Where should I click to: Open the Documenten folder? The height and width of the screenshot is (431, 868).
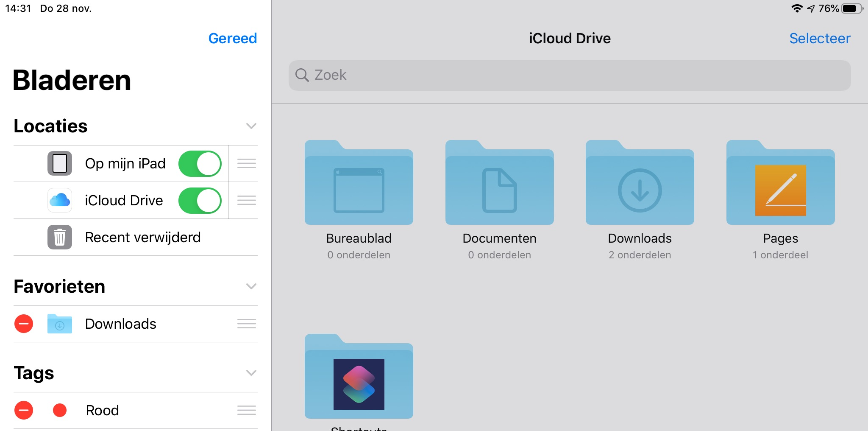coord(499,183)
